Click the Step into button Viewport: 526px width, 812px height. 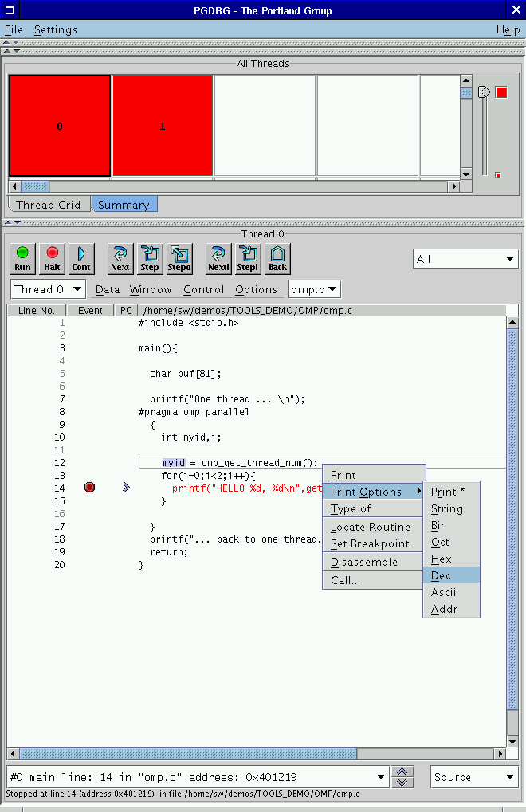(150, 258)
